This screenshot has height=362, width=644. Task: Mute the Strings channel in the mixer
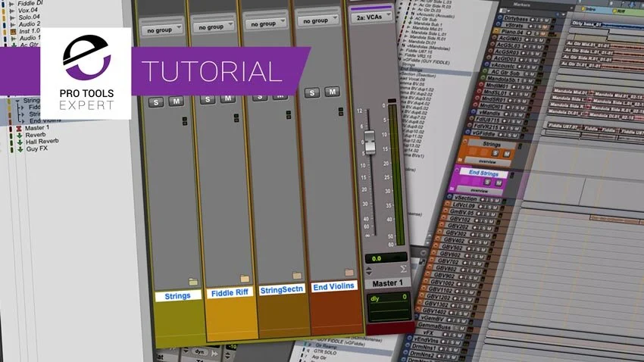177,101
